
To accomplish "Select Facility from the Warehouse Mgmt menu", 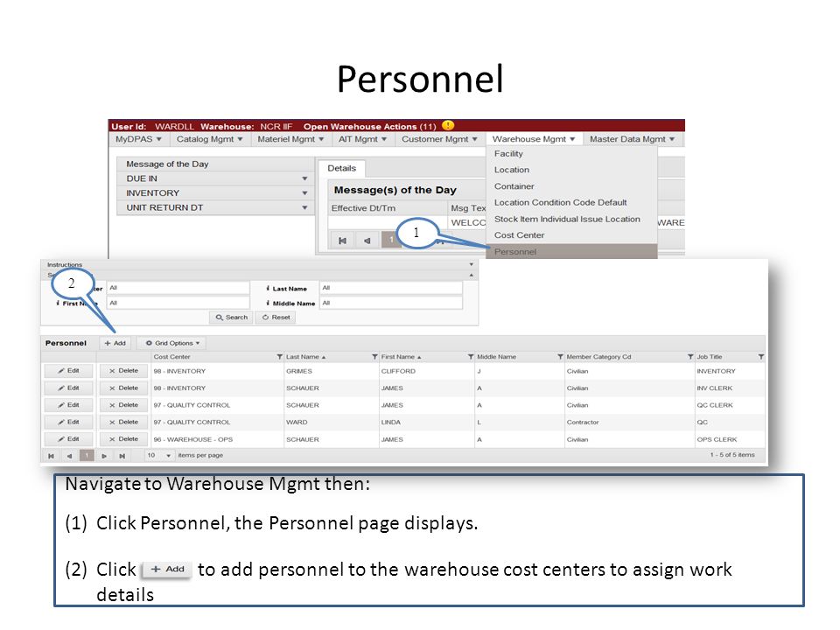I will click(x=571, y=154).
